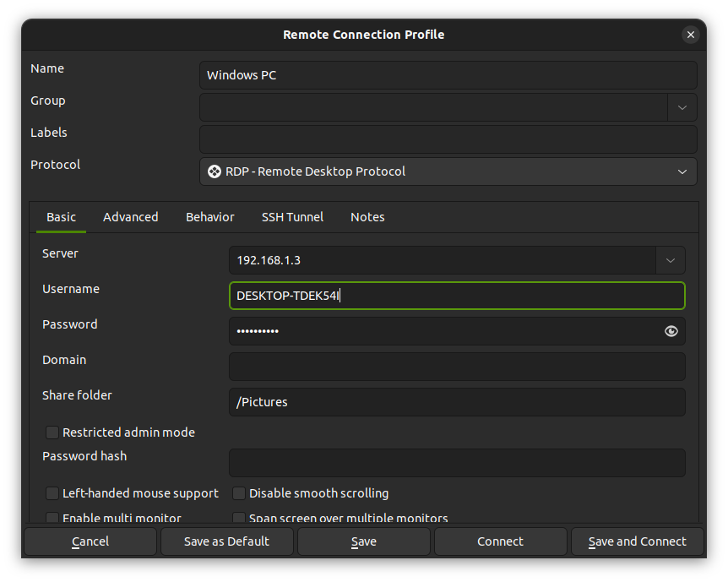Cancel the connection profile dialog
Viewport: 728px width, 582px height.
(x=90, y=541)
